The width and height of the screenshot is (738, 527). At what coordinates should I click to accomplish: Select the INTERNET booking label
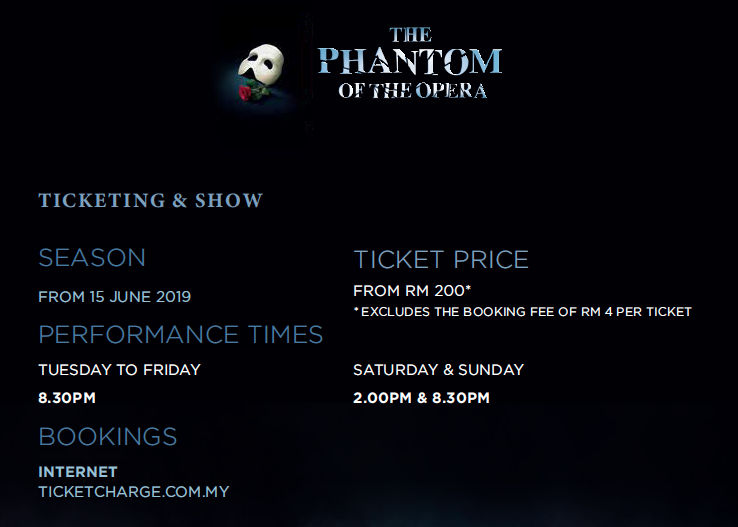(x=78, y=471)
